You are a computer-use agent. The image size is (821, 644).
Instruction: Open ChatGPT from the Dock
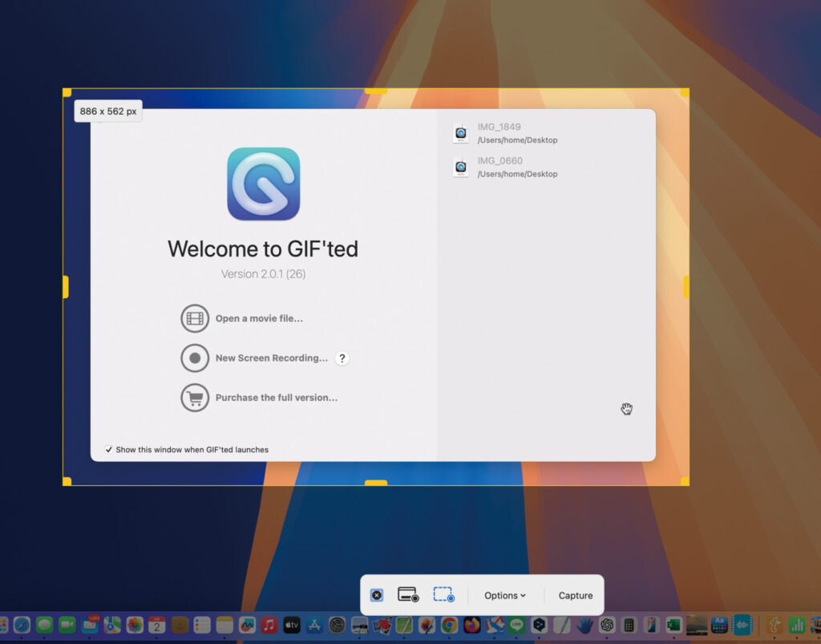click(607, 625)
